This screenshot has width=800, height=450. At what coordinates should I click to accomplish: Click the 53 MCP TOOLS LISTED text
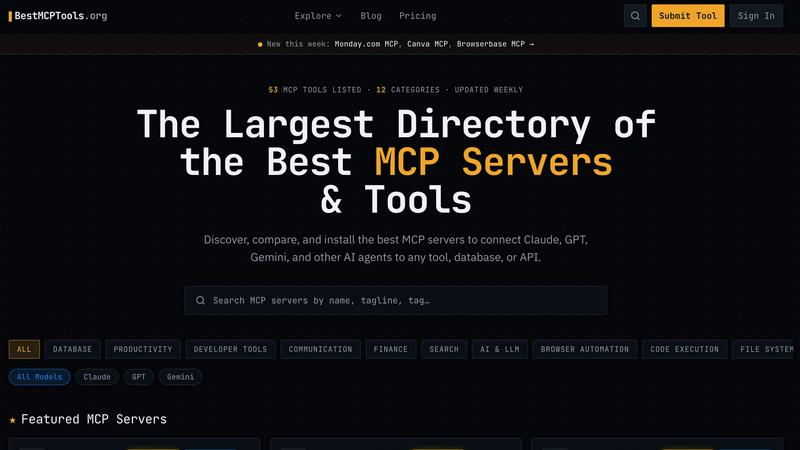click(x=315, y=90)
